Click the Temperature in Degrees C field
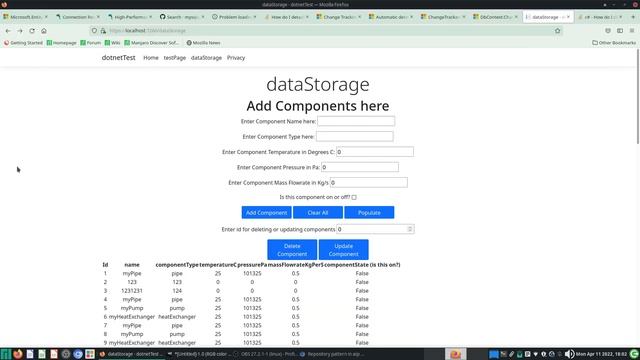 point(375,152)
